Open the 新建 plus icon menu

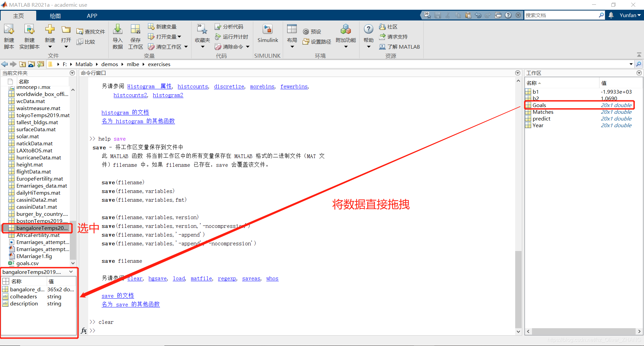(x=50, y=36)
